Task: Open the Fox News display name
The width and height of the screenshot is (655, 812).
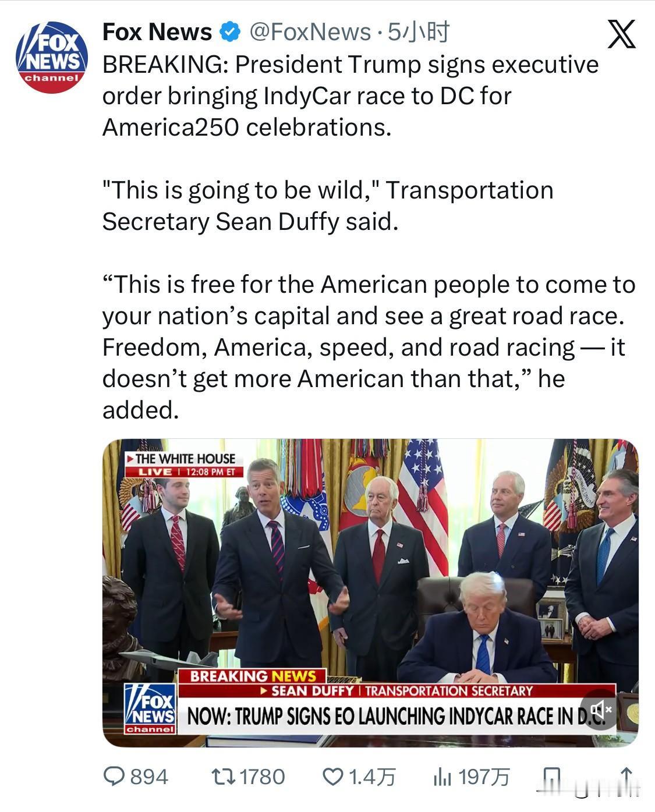Action: (x=157, y=32)
